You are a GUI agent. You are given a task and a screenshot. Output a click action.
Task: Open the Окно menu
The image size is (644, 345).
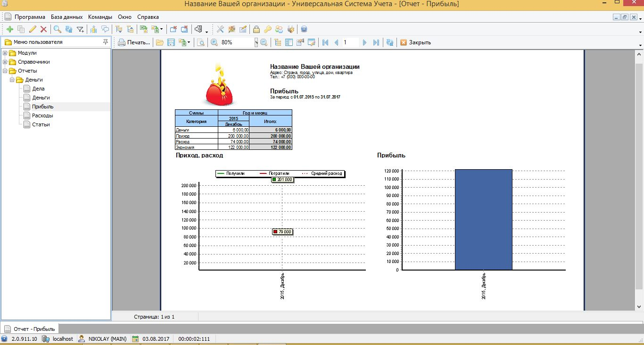[x=125, y=17]
